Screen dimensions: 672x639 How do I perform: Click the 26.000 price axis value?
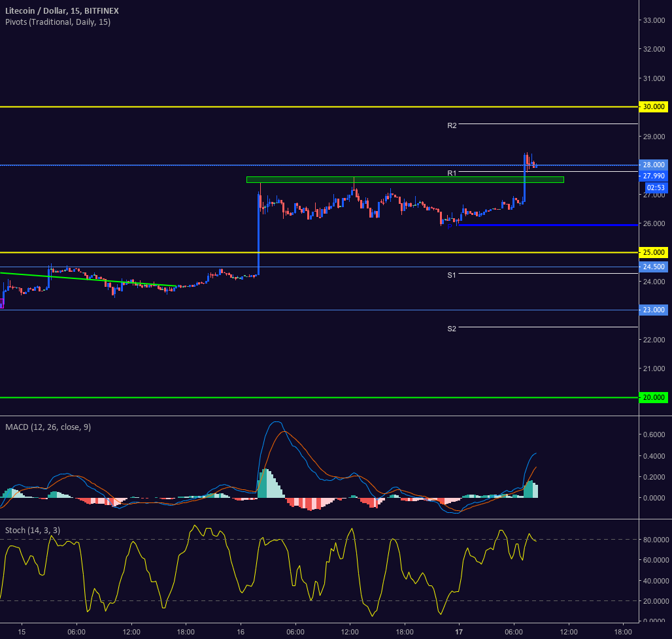click(x=654, y=223)
